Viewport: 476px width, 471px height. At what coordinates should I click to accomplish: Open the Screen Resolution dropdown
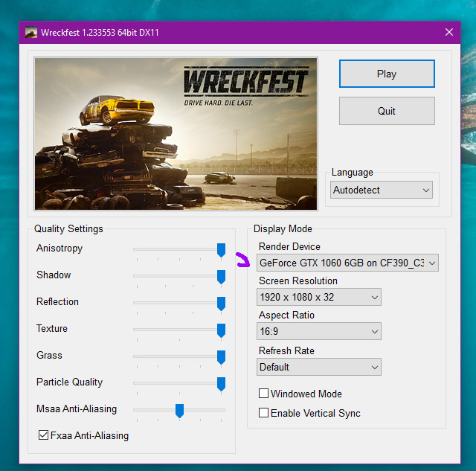[319, 297]
